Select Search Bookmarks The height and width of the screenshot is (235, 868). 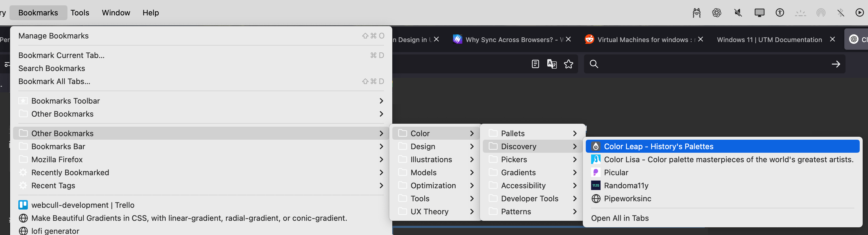[x=201, y=68]
